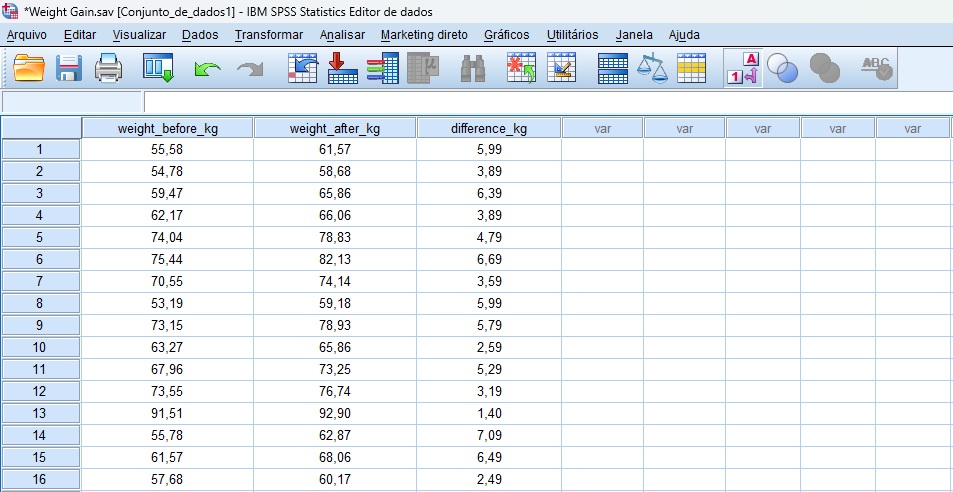Click the cell containing 59,47

[167, 193]
